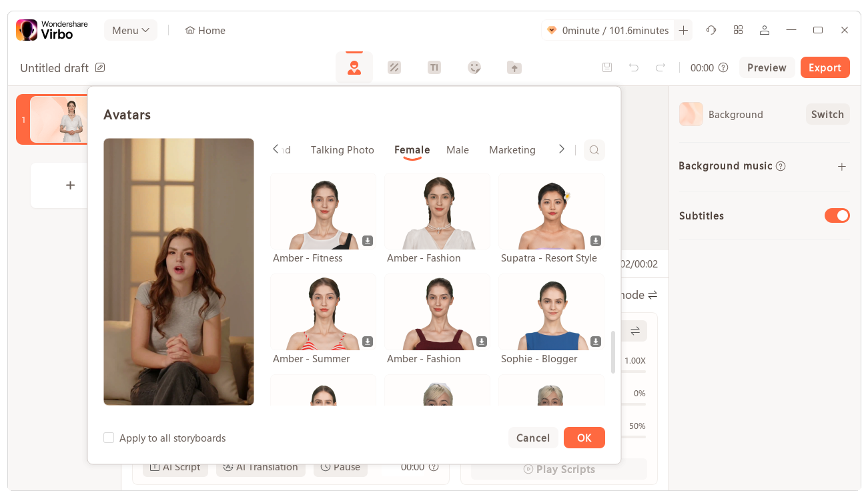This screenshot has height=499, width=868.
Task: Add background music with plus icon
Action: [x=842, y=166]
